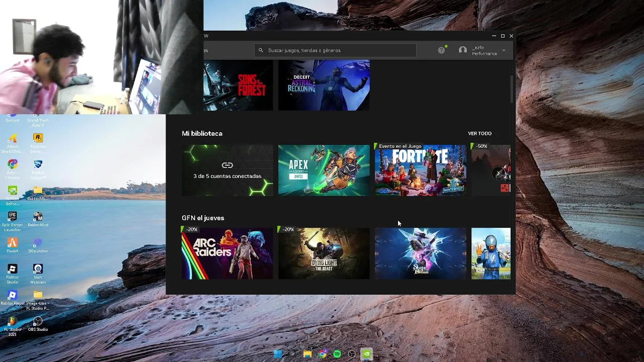Select the BakkesMod app desktop icon

click(38, 219)
